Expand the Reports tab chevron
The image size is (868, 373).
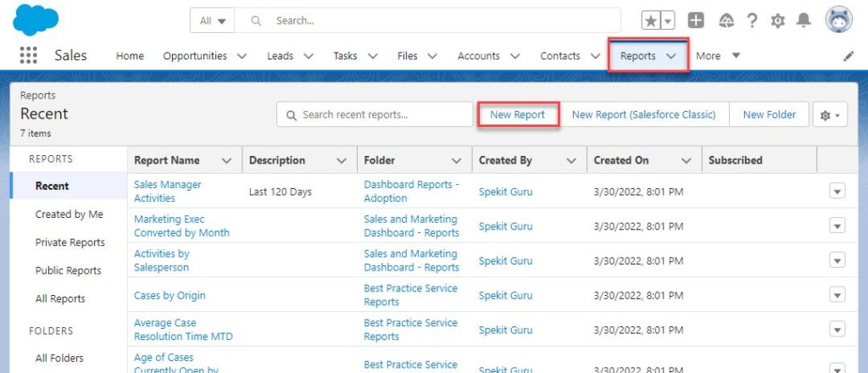click(671, 56)
